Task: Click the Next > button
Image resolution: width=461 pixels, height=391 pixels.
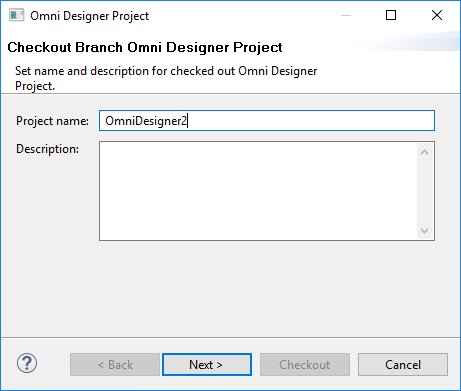Action: click(x=207, y=365)
